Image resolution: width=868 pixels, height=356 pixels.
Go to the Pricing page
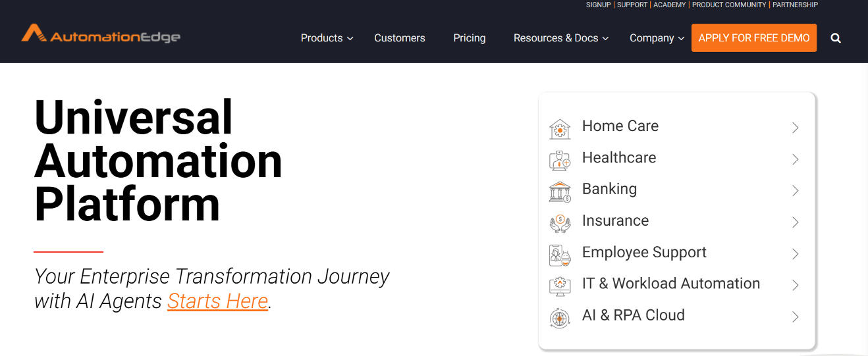pyautogui.click(x=470, y=38)
